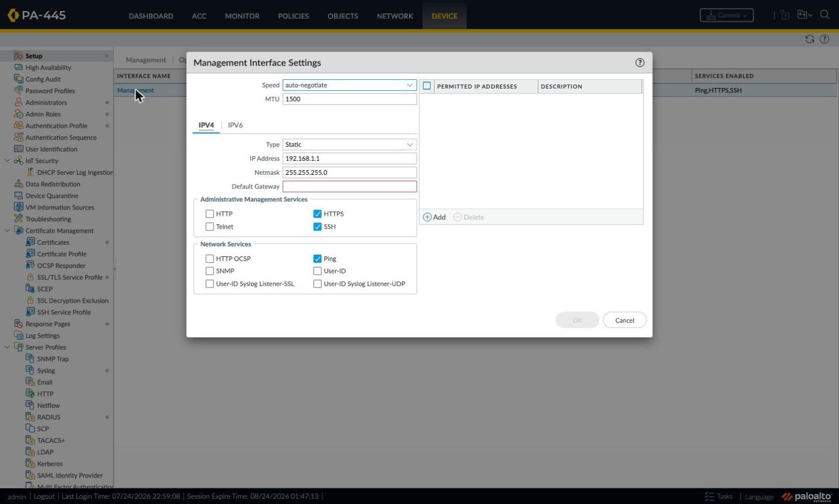
Task: Open the help icon in Management Interface Settings dialog
Action: pyautogui.click(x=640, y=63)
